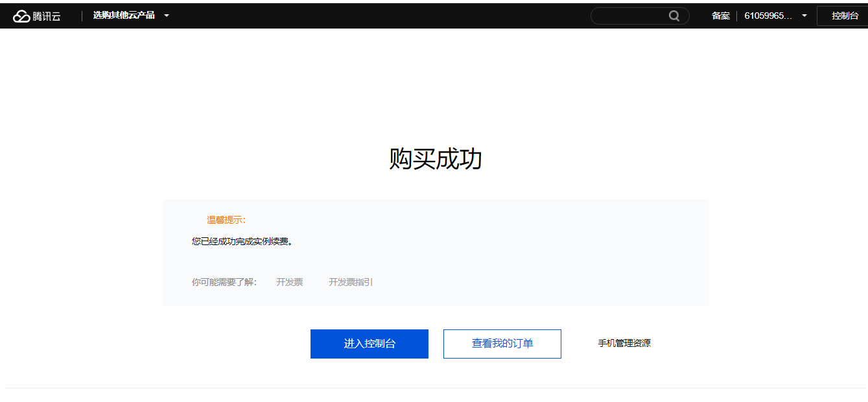This screenshot has width=868, height=402.
Task: Click the 您已经成功完成实例续费 message
Action: (x=242, y=242)
